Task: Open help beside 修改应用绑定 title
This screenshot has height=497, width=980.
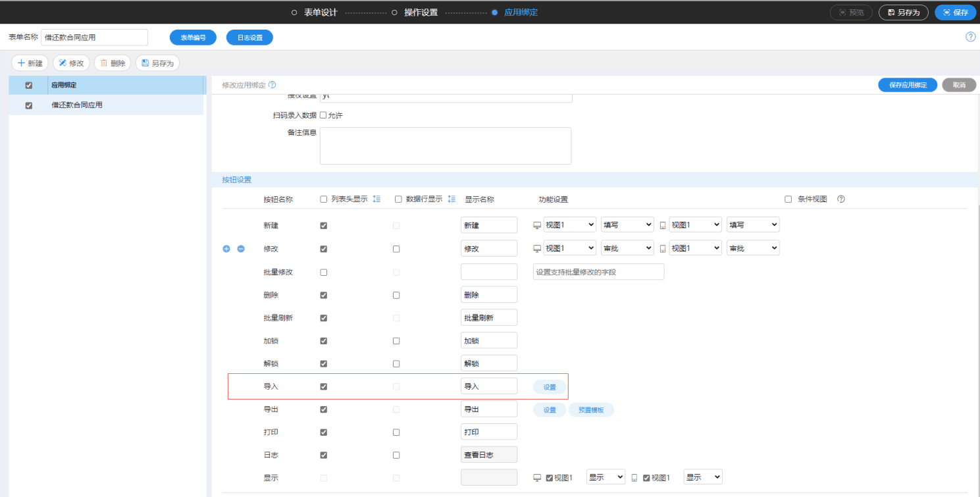Action: point(272,85)
